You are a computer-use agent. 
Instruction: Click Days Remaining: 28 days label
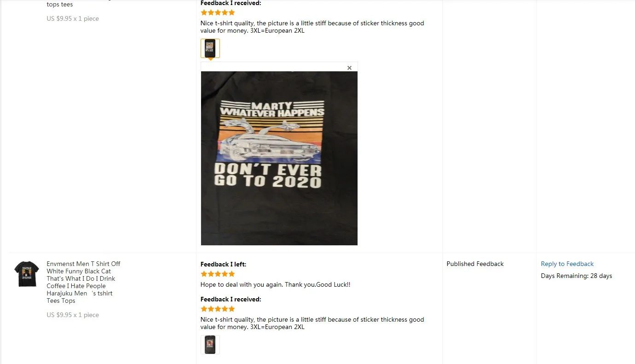[x=576, y=276]
